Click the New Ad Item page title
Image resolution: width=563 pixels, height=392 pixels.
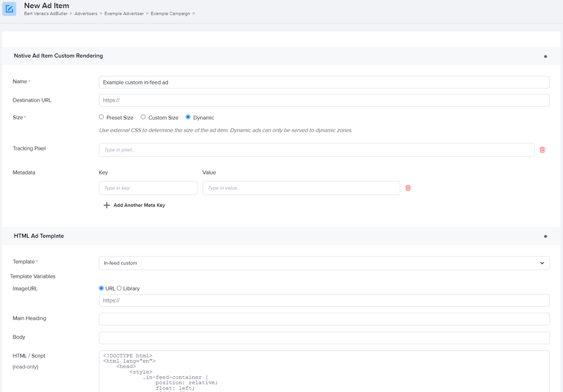pyautogui.click(x=47, y=6)
